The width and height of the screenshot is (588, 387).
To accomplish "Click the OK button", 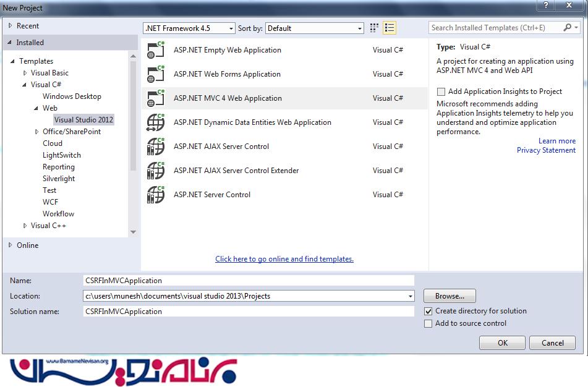I will (x=502, y=342).
